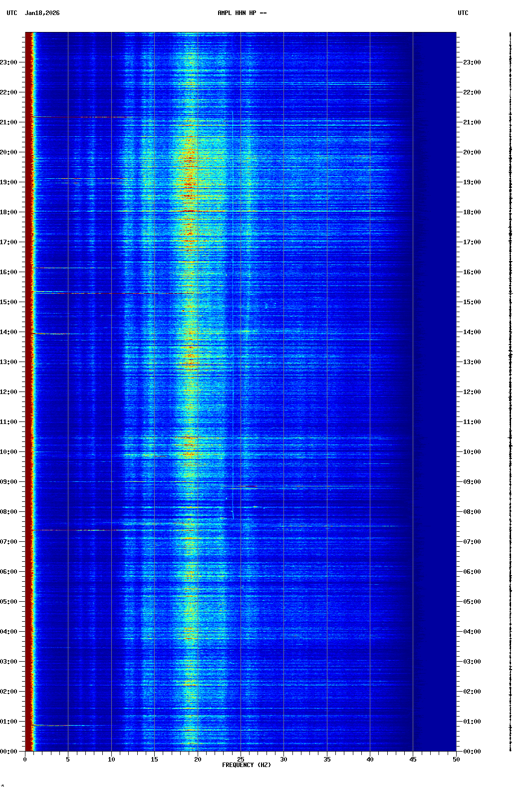Click the 'AMPL HHN HP --' title text

tap(242, 13)
